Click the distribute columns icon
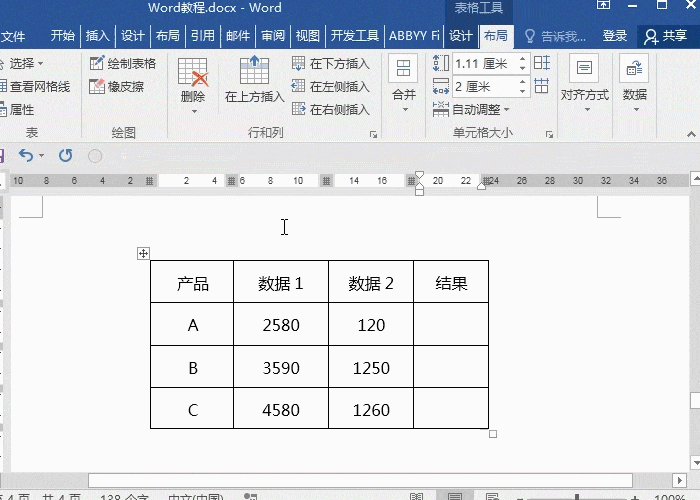 tap(542, 86)
